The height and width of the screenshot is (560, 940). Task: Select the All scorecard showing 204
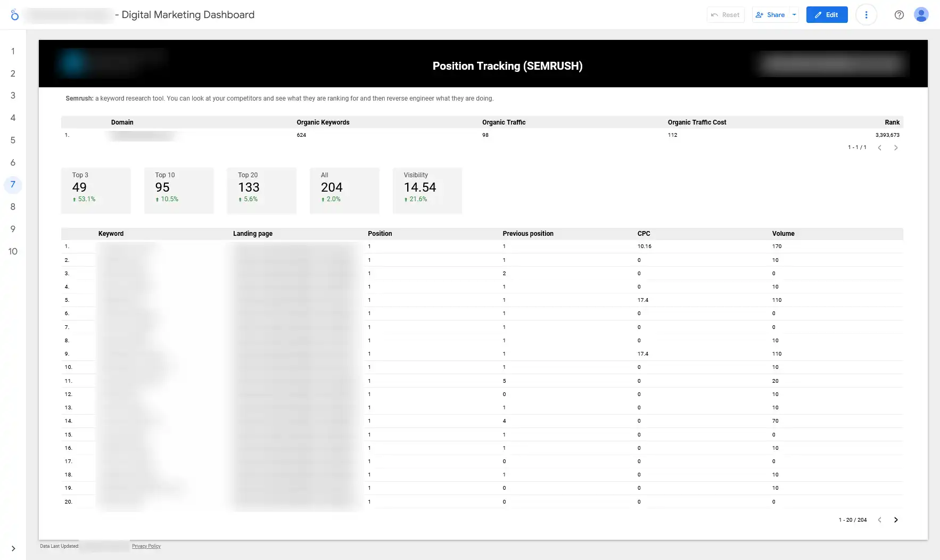(x=344, y=191)
